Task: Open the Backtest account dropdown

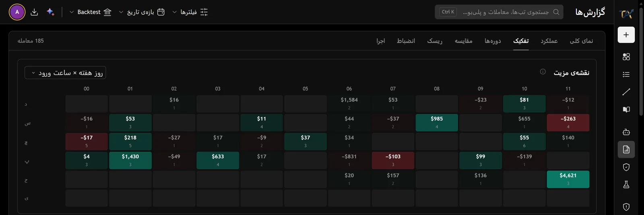Action: click(x=90, y=12)
